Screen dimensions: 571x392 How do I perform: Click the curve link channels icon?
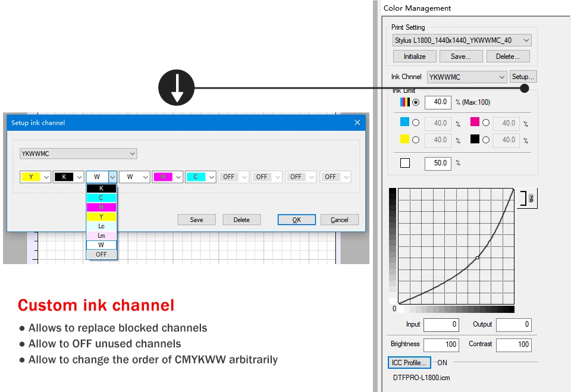[x=527, y=199]
